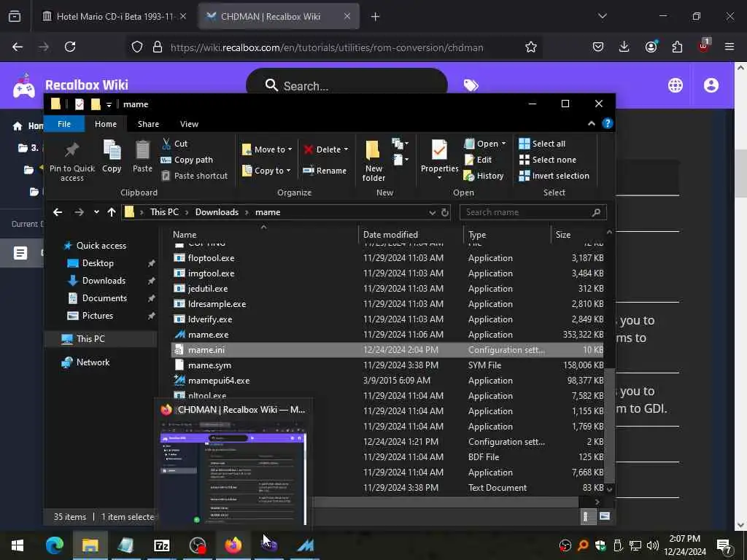Switch to Share ribbon tab
This screenshot has width=747, height=560.
tap(148, 124)
